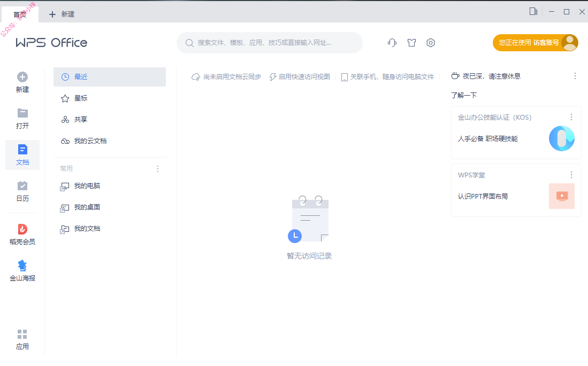
Task: Click the guest account avatar
Action: pos(570,43)
